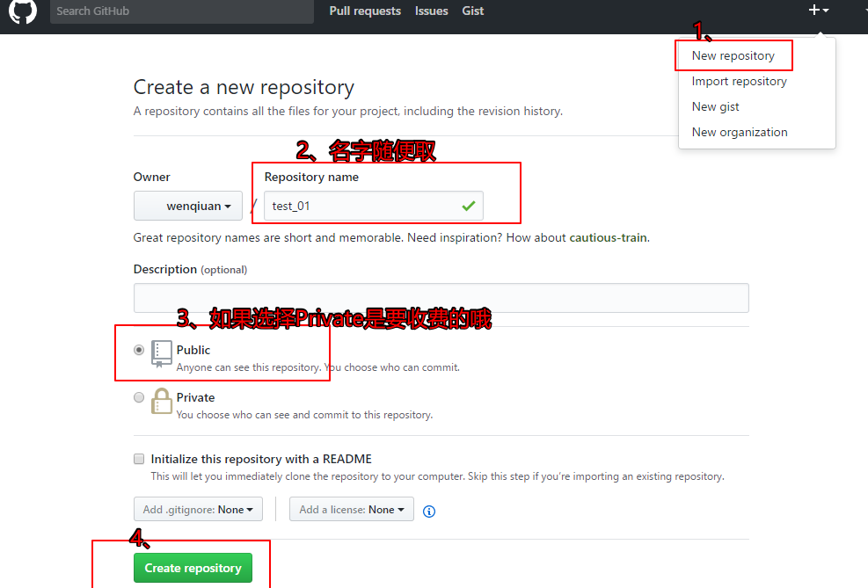Open Pull requests in the header

coord(365,11)
